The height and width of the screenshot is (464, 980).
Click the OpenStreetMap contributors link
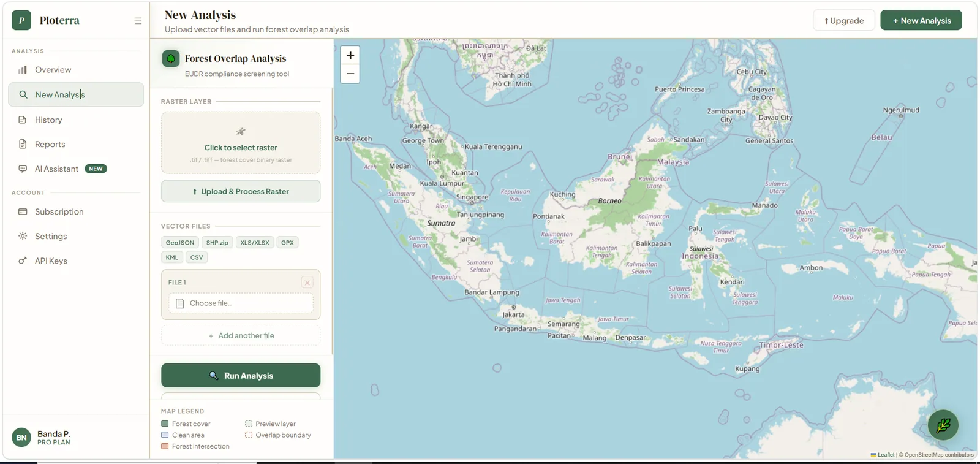click(939, 455)
